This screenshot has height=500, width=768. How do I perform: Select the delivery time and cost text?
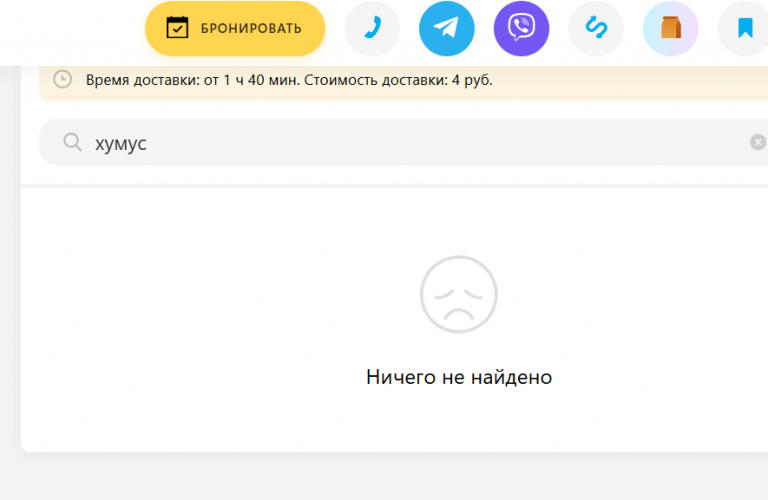click(x=289, y=80)
